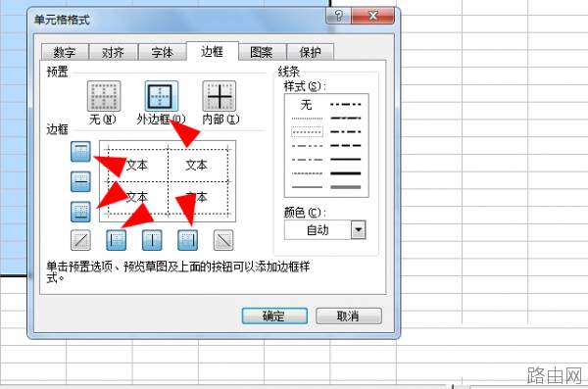
Task: Click the 自动 color combo box
Action: pyautogui.click(x=324, y=229)
